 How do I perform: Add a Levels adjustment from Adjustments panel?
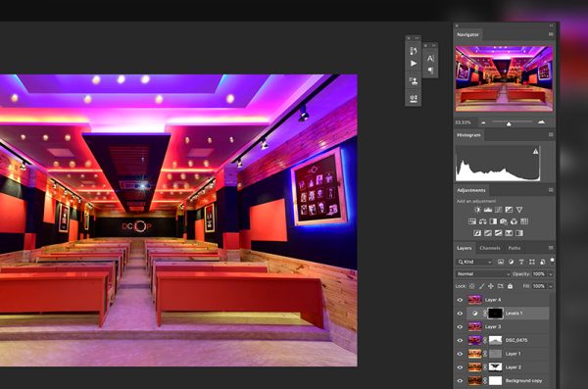tap(488, 210)
